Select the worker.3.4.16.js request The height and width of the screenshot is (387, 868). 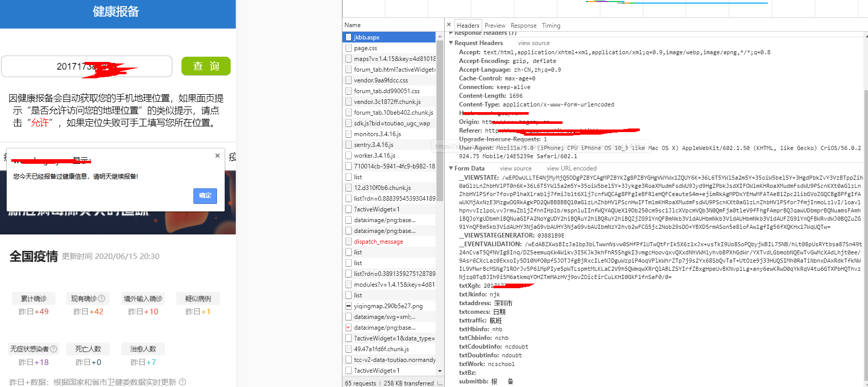click(389, 156)
